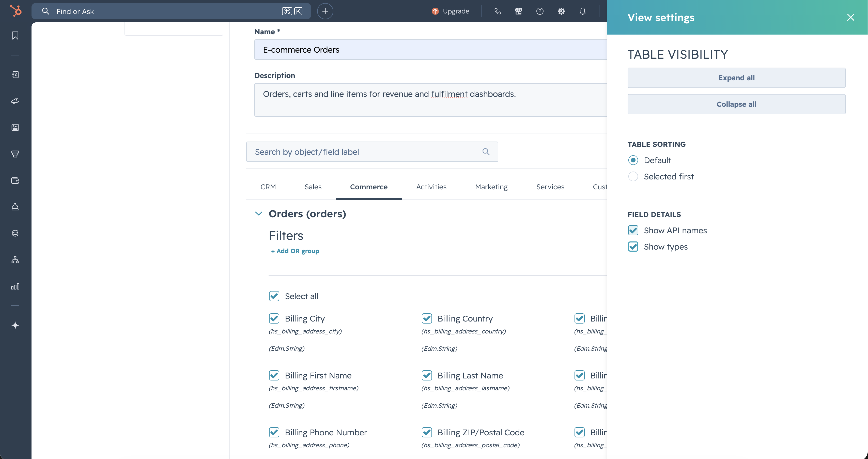The width and height of the screenshot is (868, 459).
Task: Click the Description text area
Action: click(431, 100)
